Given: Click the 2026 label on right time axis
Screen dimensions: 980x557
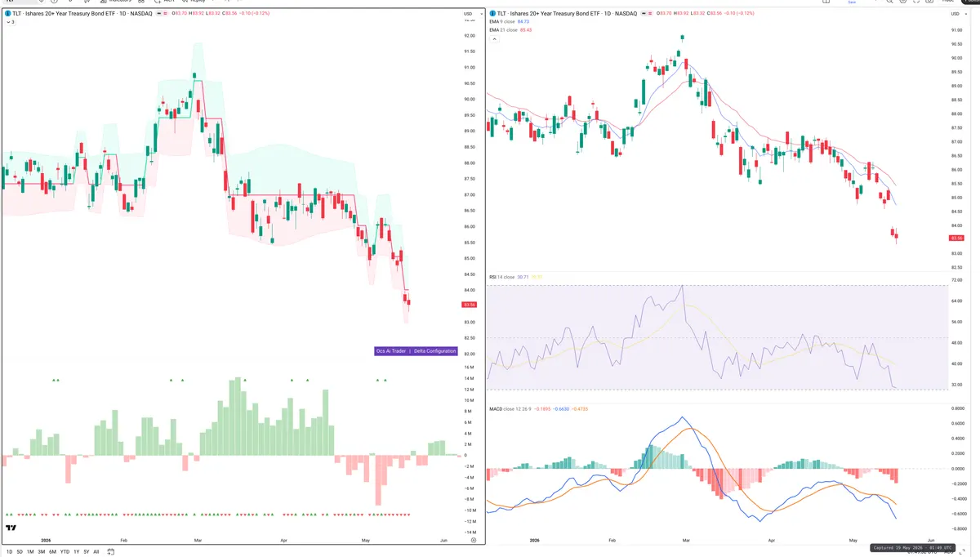Looking at the screenshot, I should (535, 540).
